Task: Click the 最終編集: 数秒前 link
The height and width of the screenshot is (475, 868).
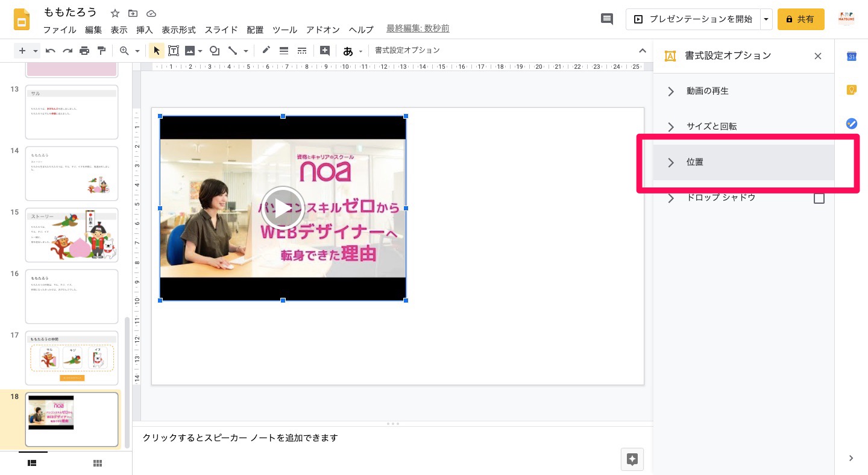Action: point(418,29)
